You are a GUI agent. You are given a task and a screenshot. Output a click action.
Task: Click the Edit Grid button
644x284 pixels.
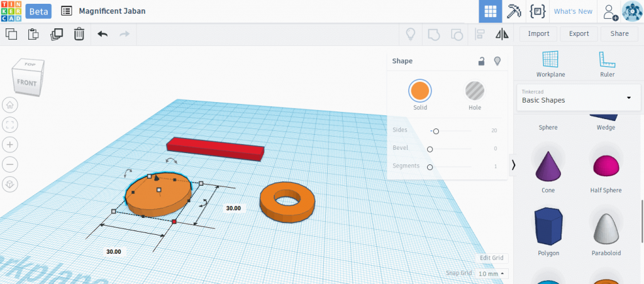[x=492, y=258]
